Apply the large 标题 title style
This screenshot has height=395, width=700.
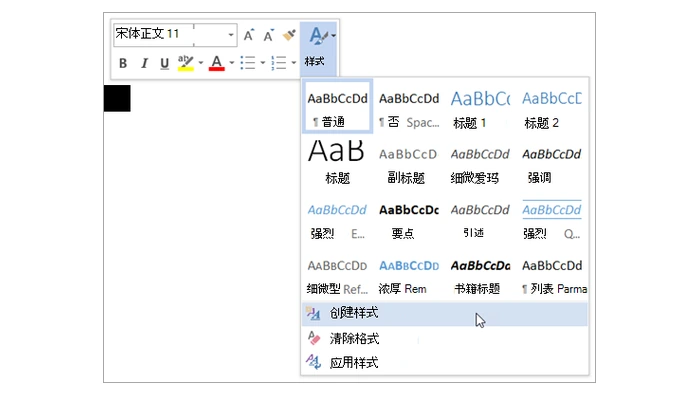(x=338, y=163)
